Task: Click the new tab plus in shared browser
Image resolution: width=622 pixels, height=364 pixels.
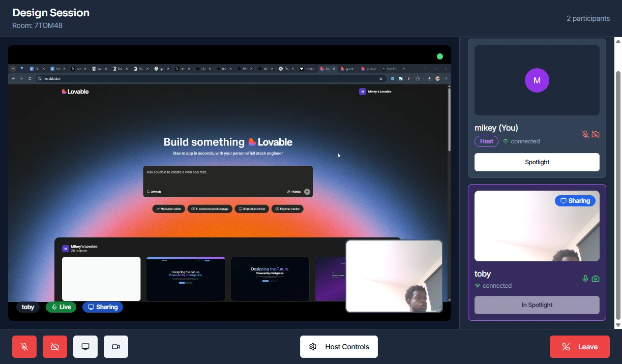Action: click(x=404, y=69)
